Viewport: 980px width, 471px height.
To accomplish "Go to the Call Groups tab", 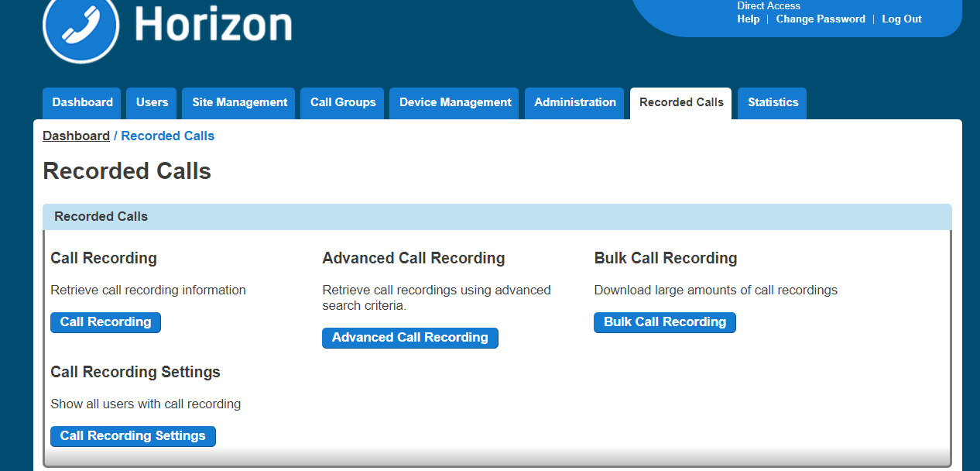I will [x=343, y=103].
